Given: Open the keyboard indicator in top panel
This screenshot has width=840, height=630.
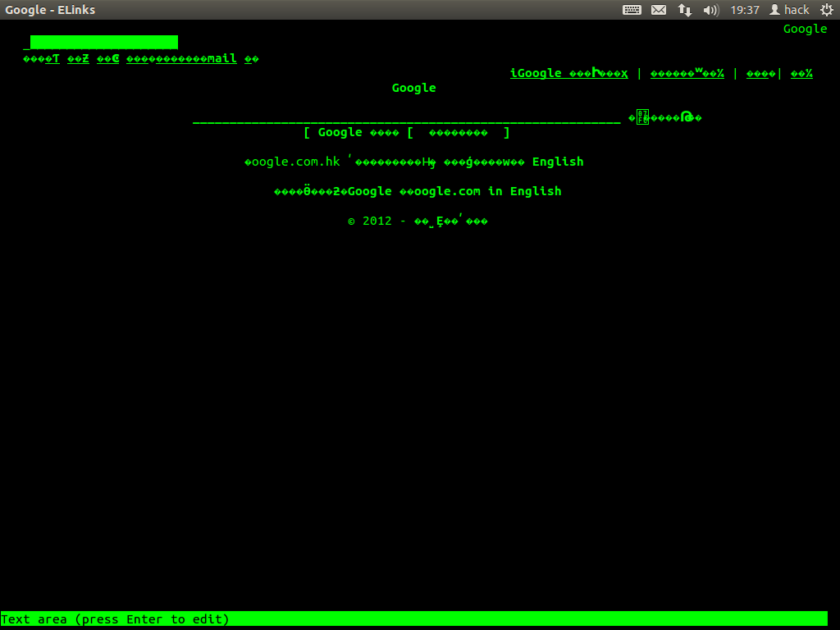Looking at the screenshot, I should pos(632,10).
